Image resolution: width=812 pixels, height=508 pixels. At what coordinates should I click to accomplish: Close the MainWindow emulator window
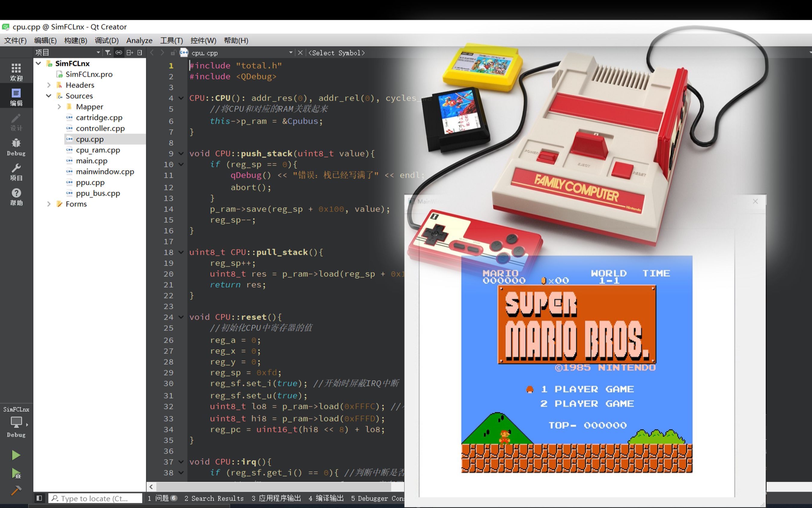pos(755,201)
